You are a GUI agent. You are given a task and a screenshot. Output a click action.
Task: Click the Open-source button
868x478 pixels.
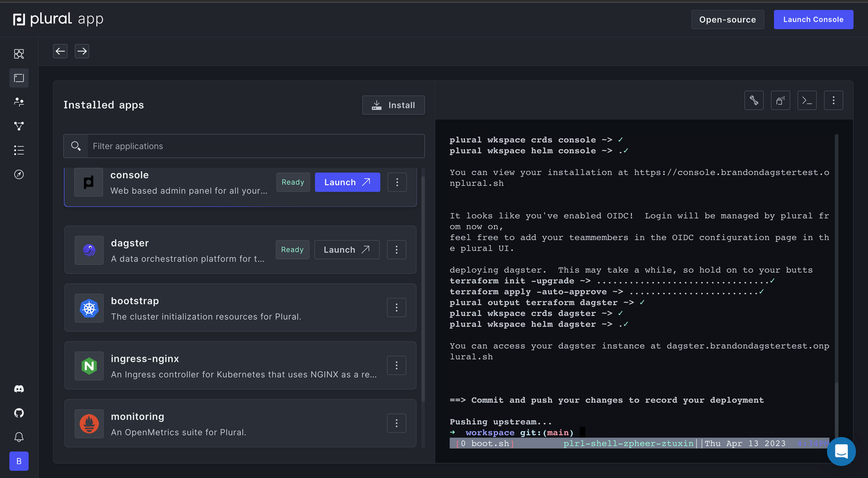coord(728,20)
